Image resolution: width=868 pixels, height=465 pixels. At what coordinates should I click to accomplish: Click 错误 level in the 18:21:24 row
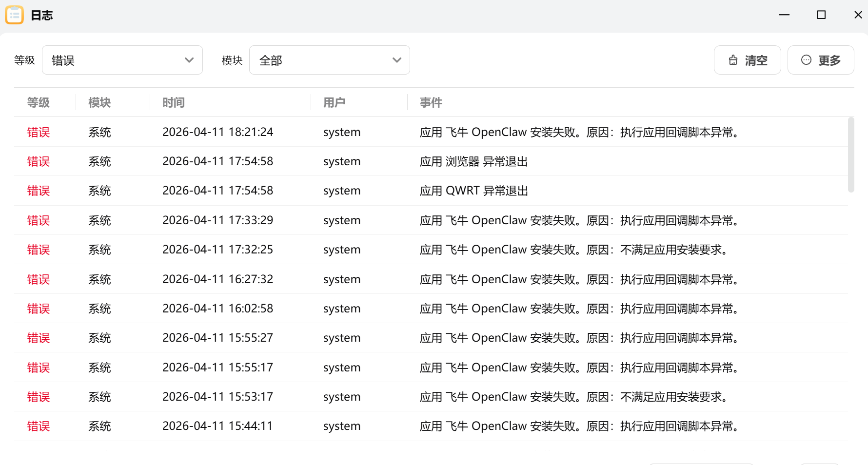(39, 132)
